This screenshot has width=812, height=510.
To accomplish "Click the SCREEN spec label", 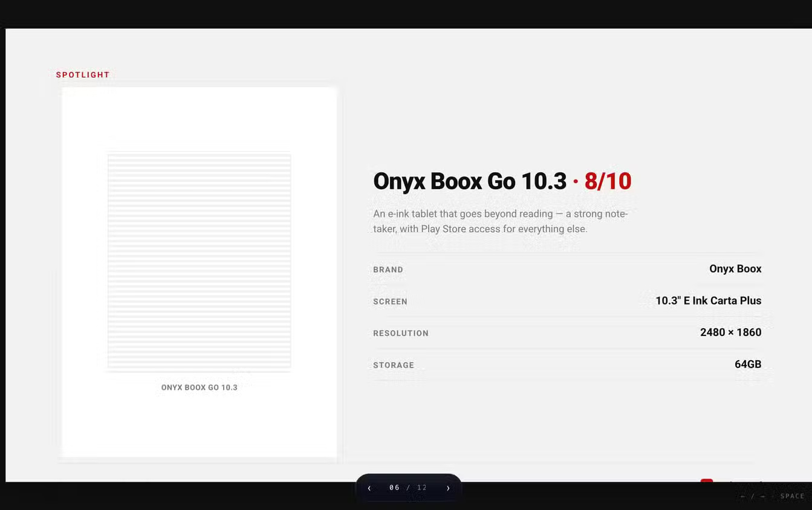I will pyautogui.click(x=390, y=302).
